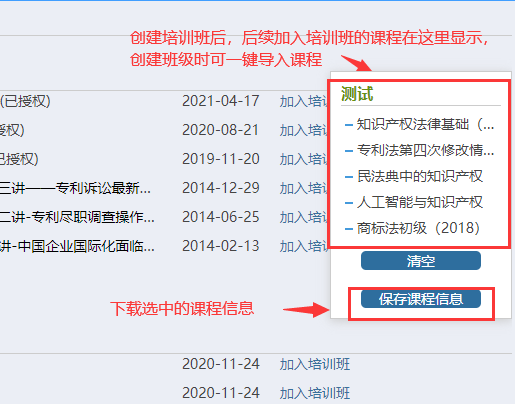Click minus icon beside 人工智能与知识产权
Viewport: 515px width, 404px height.
tap(349, 203)
